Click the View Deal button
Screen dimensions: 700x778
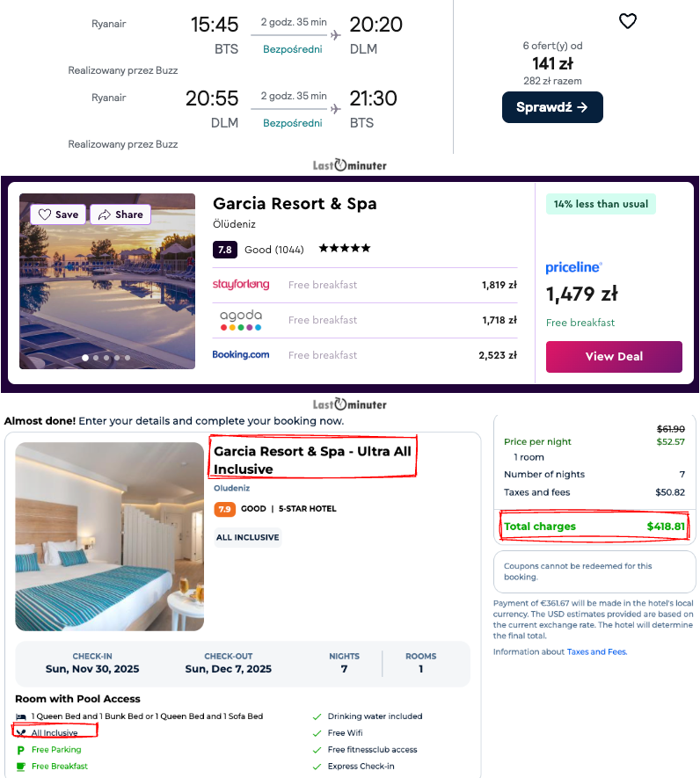click(614, 357)
